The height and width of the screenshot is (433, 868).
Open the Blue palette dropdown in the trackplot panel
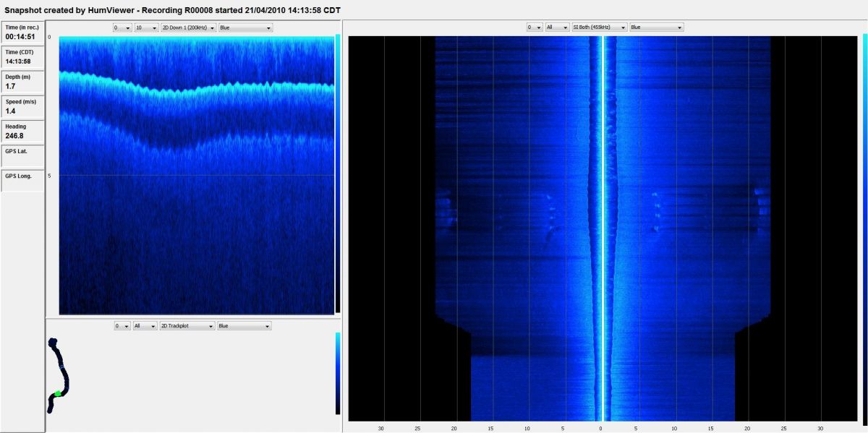[244, 326]
